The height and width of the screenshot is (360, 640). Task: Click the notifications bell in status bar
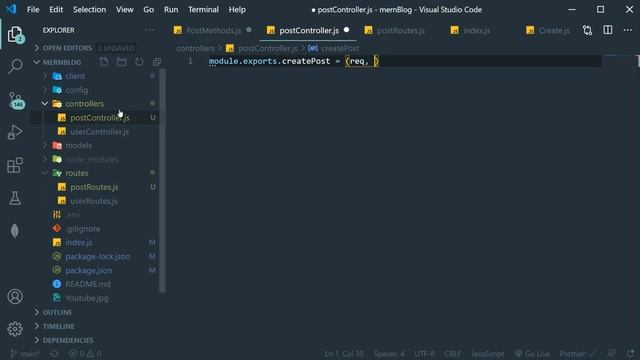(631, 354)
